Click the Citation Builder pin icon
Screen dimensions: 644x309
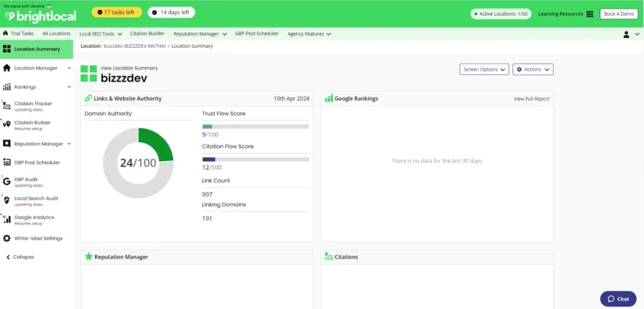6,125
